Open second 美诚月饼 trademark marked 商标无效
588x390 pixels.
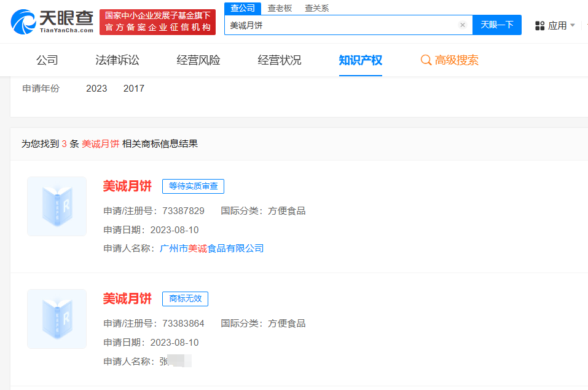pyautogui.click(x=128, y=299)
